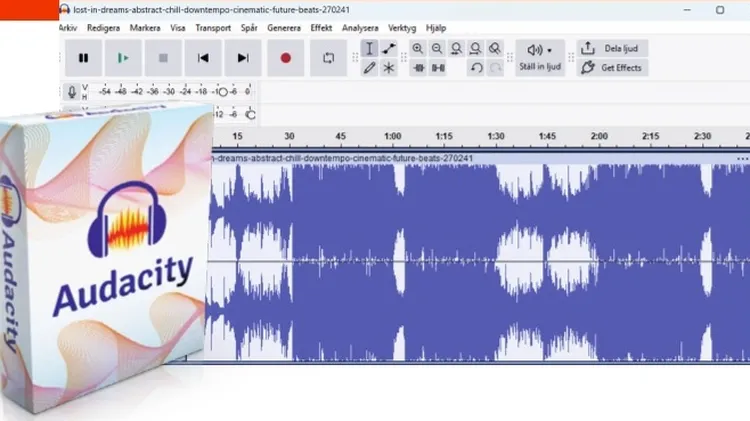
Task: Open the Ställ in ljud dropdown
Action: tap(540, 58)
